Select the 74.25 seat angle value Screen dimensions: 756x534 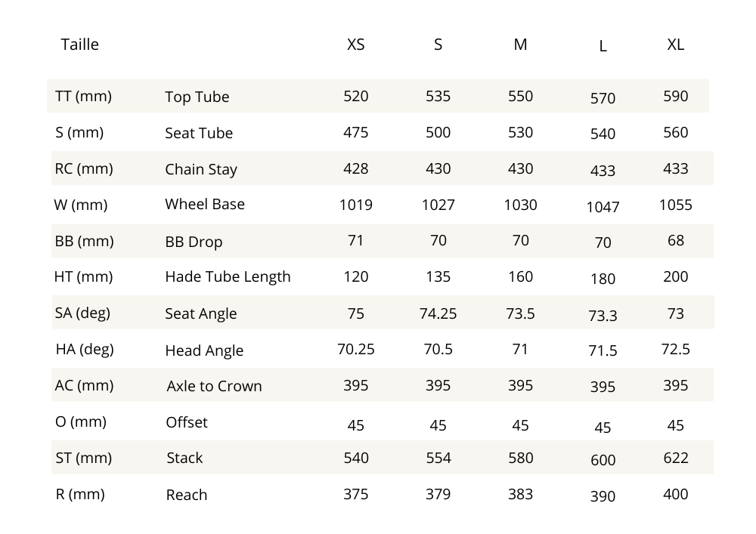click(438, 313)
